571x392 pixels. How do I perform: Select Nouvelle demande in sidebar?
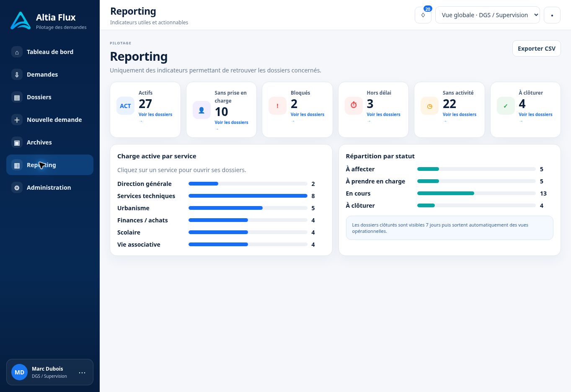tap(50, 120)
